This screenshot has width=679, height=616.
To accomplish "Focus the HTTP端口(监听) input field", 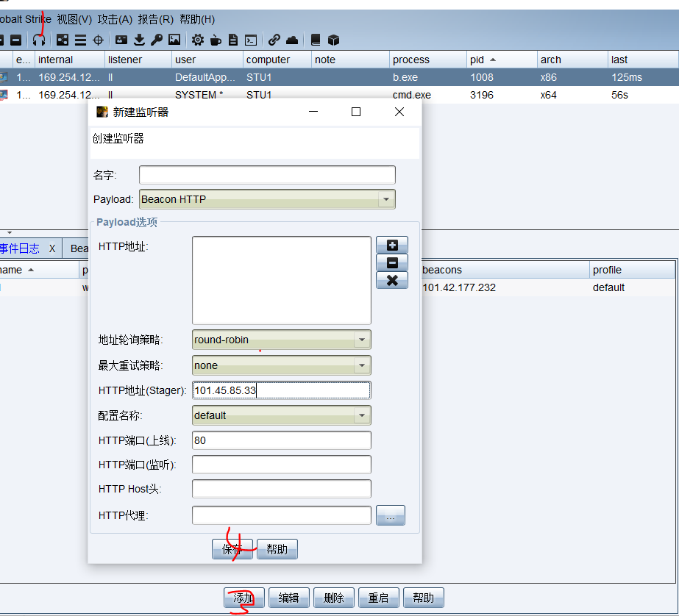I will tap(282, 465).
